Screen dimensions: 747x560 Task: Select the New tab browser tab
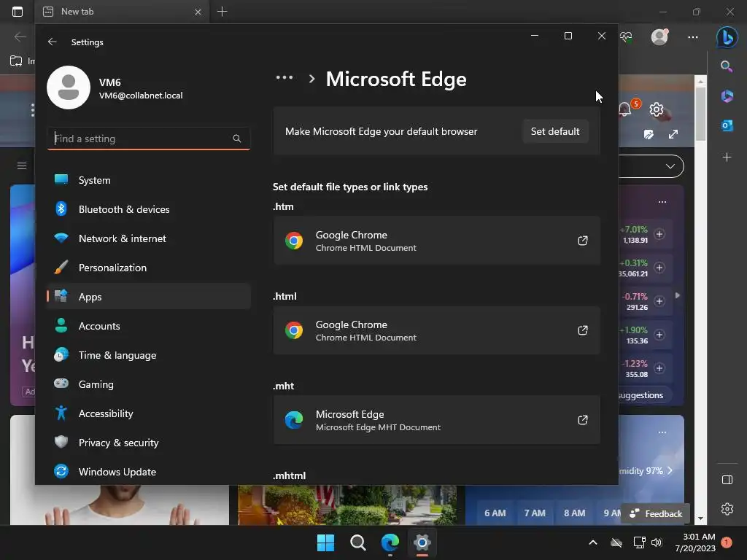click(x=122, y=12)
